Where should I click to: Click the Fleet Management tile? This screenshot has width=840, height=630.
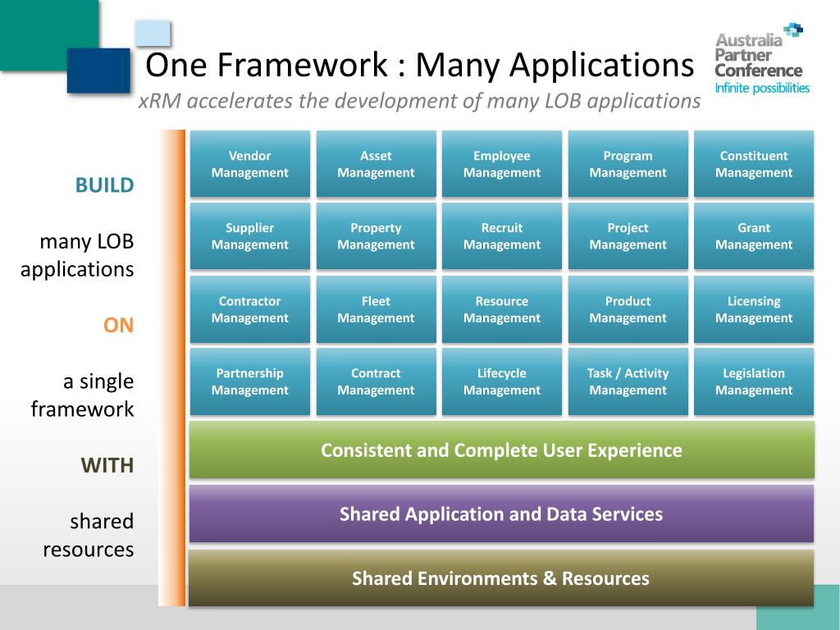coord(376,309)
